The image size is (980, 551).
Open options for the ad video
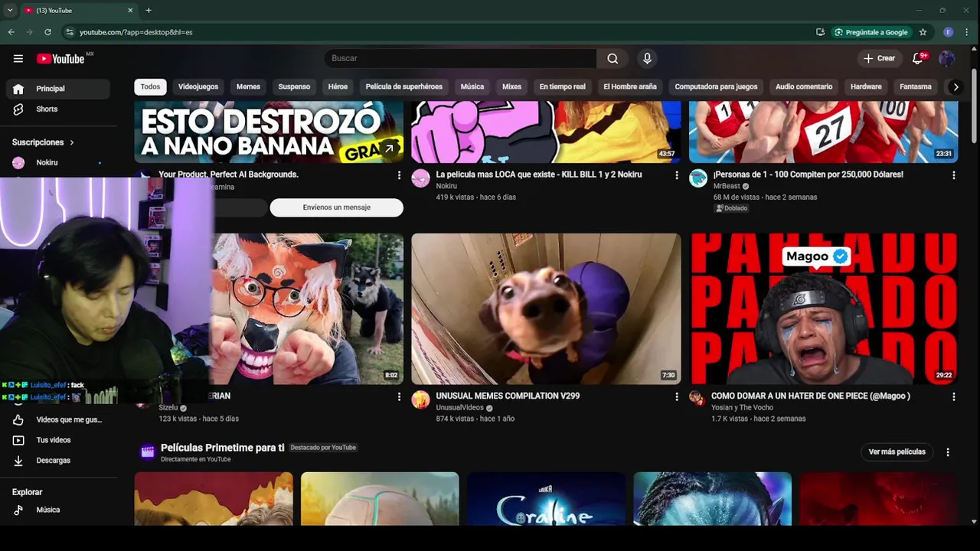pyautogui.click(x=399, y=175)
